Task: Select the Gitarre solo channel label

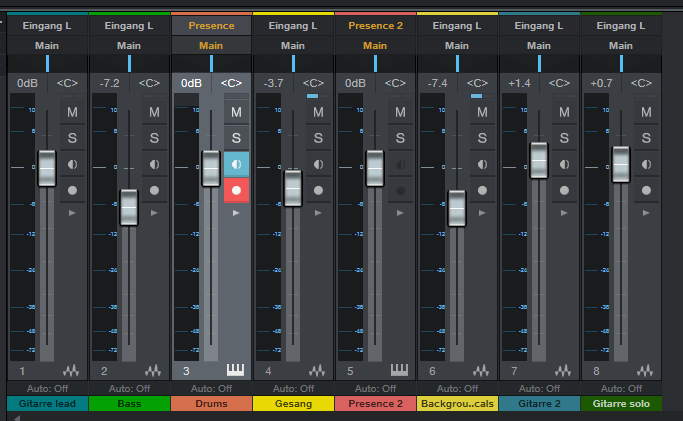Action: [x=621, y=404]
